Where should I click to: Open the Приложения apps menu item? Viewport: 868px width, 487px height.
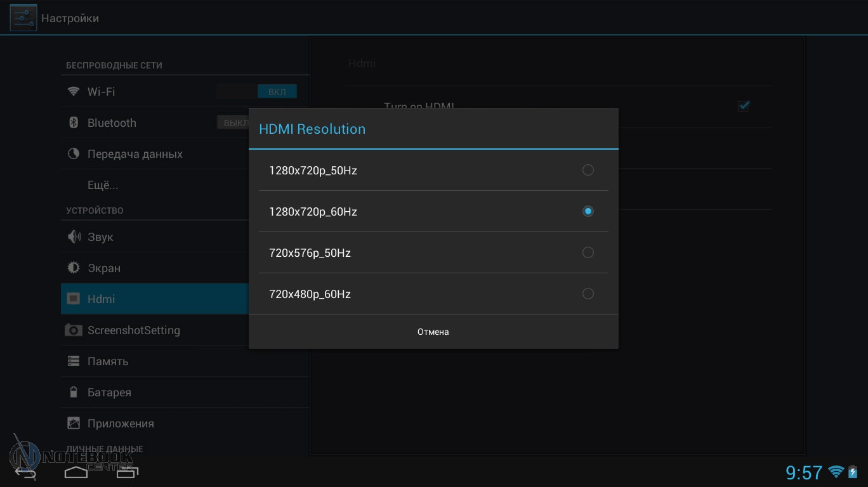point(121,423)
